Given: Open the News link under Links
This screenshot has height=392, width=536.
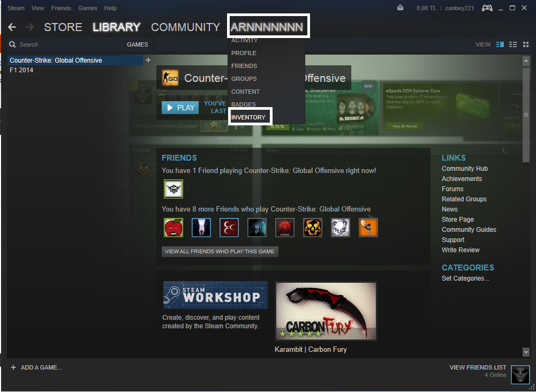Looking at the screenshot, I should click(x=449, y=209).
